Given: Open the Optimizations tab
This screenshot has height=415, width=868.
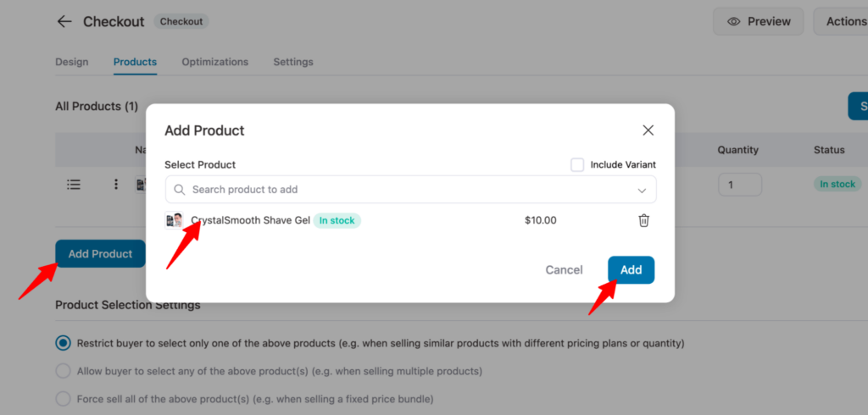Looking at the screenshot, I should [214, 62].
